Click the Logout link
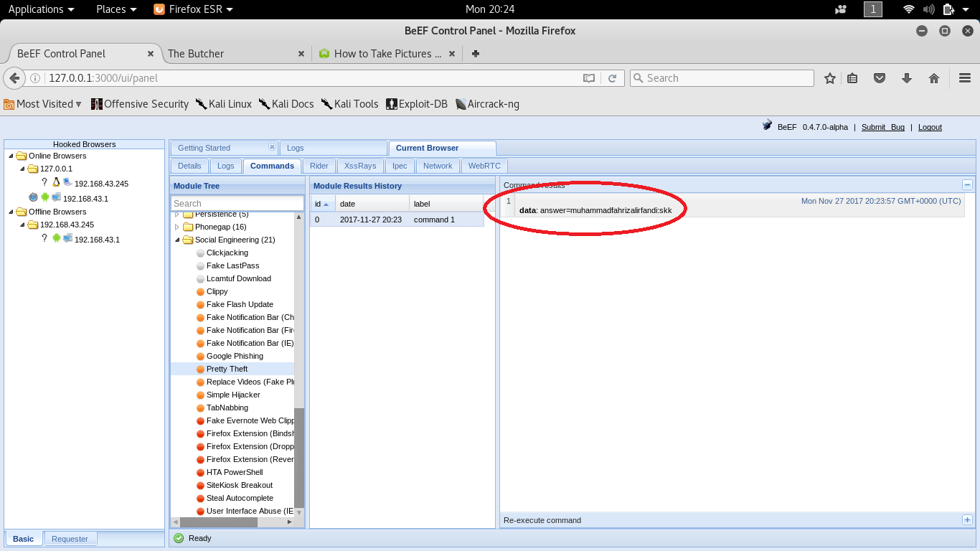The height and width of the screenshot is (551, 980). pos(930,127)
